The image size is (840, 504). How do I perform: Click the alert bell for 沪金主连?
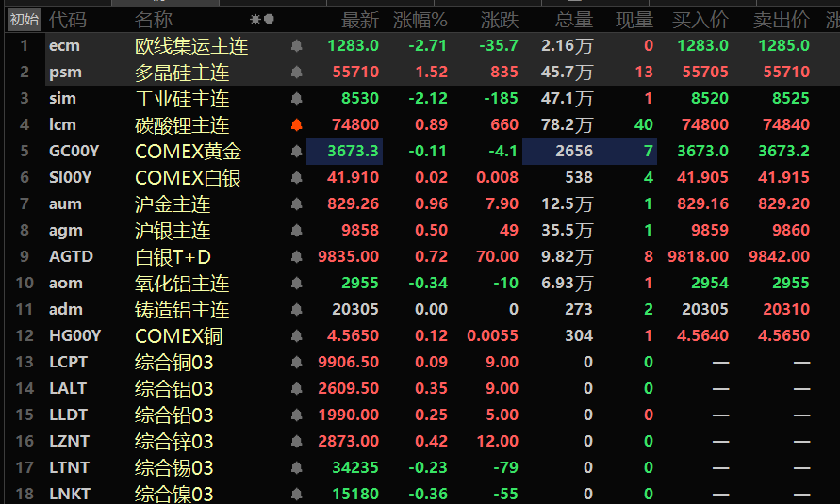297,203
